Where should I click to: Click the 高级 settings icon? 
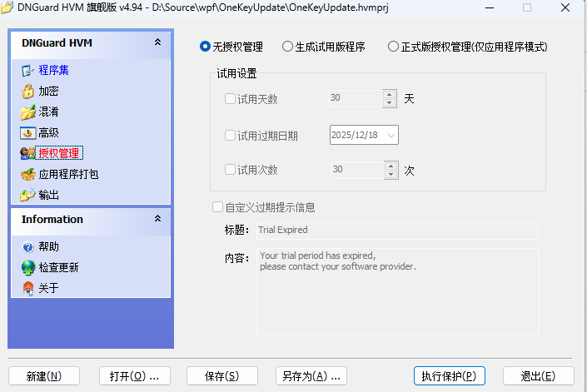(x=27, y=133)
